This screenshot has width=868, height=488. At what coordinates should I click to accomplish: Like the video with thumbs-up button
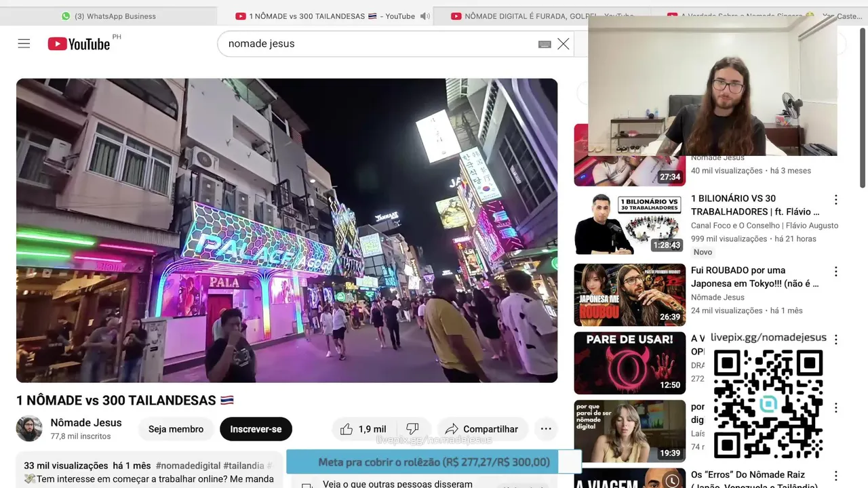pyautogui.click(x=347, y=429)
